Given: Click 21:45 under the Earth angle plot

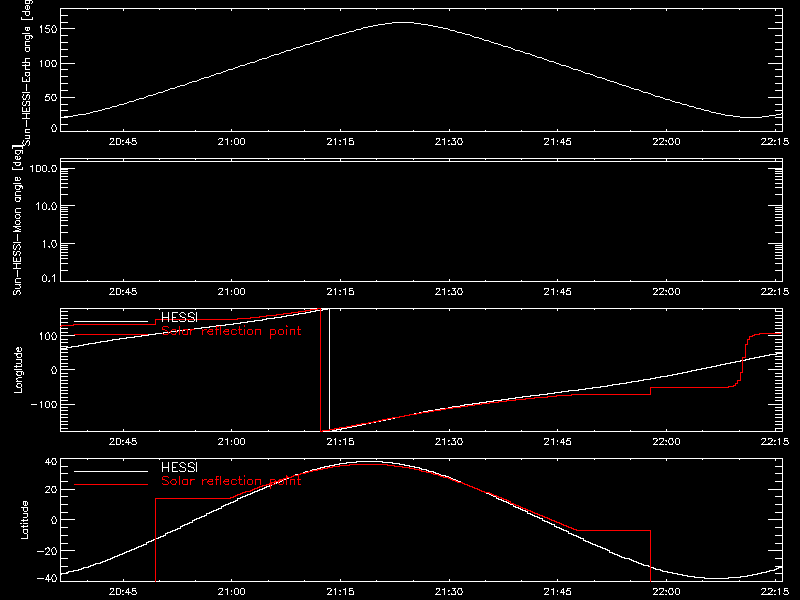Looking at the screenshot, I should [x=558, y=142].
